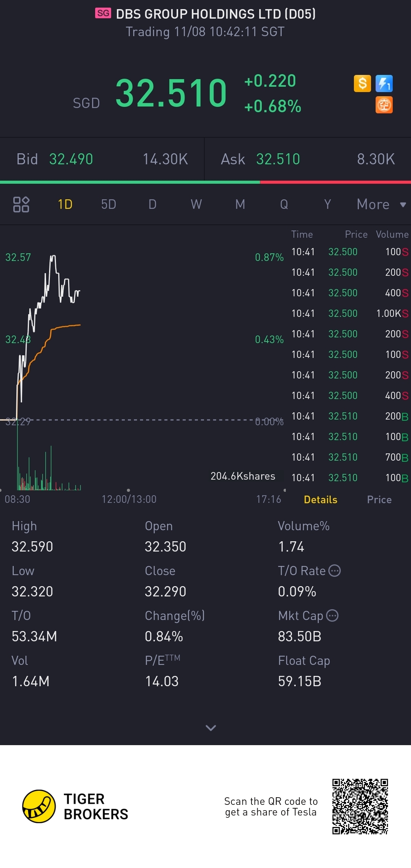Open the Mkt Cap info icon

332,615
